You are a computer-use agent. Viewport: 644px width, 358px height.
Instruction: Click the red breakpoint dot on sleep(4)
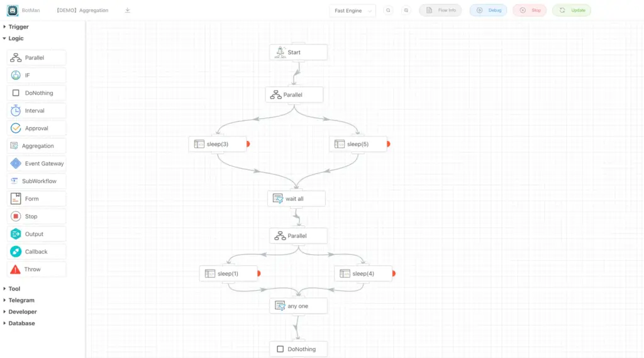point(394,273)
